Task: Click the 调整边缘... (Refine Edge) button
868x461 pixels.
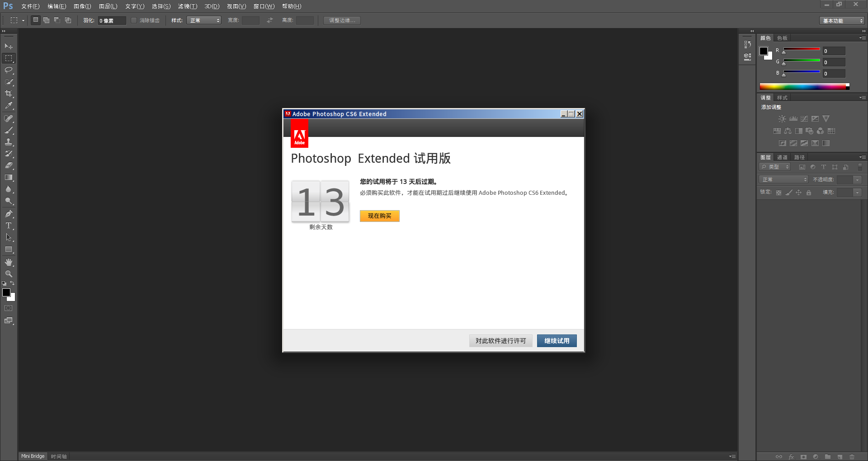Action: pyautogui.click(x=342, y=20)
